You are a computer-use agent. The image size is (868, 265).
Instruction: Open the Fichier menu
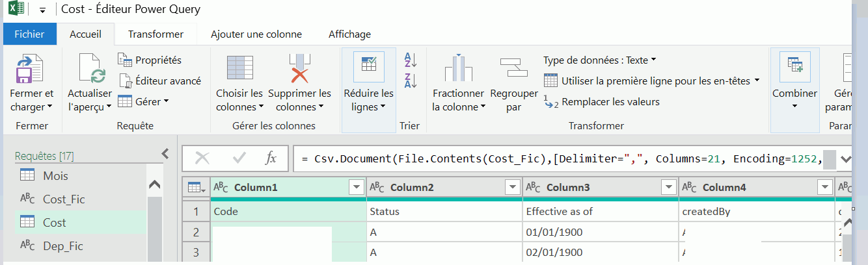tap(29, 34)
